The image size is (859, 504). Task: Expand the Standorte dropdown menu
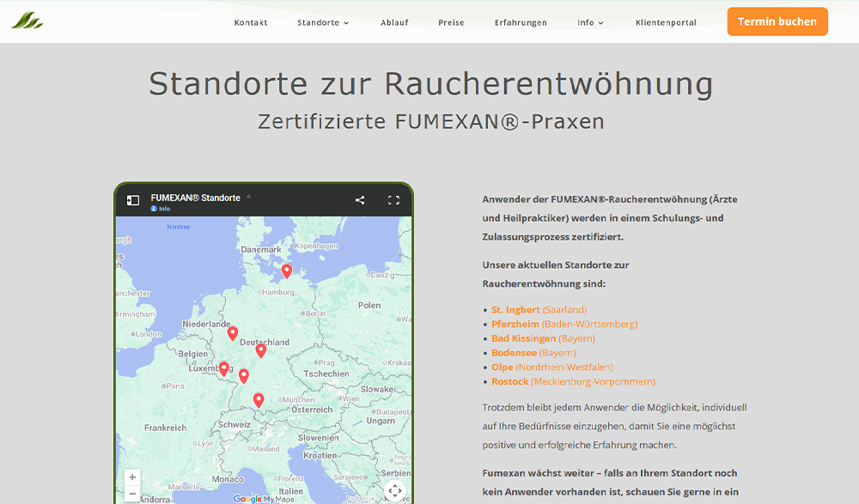[323, 22]
